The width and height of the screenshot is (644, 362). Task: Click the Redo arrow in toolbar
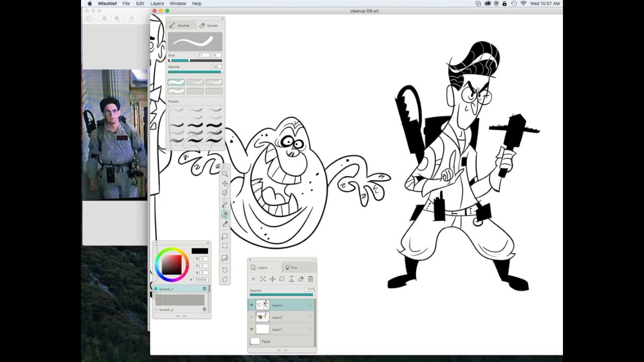point(225,280)
